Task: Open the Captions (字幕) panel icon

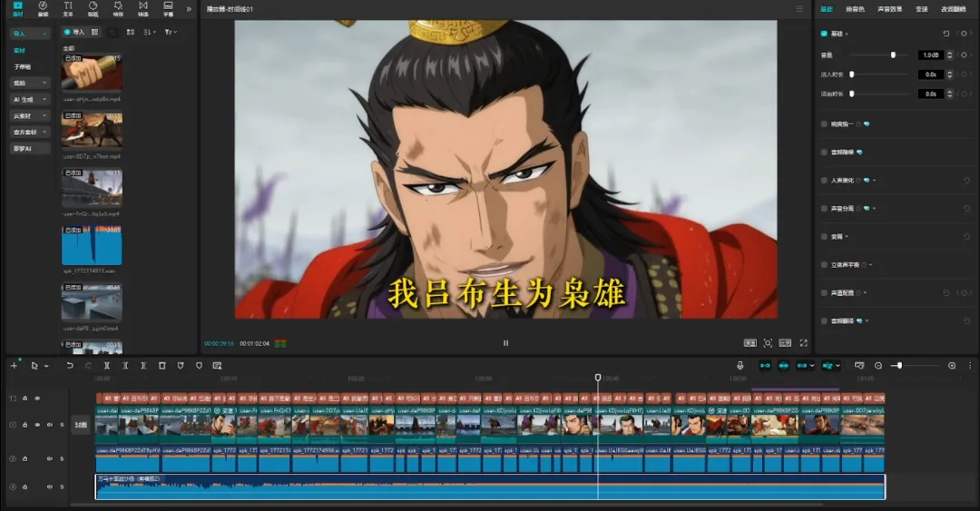Action: [x=168, y=8]
